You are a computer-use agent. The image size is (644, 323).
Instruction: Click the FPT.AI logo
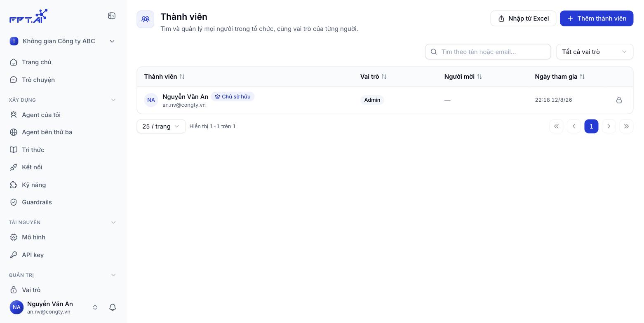click(28, 16)
